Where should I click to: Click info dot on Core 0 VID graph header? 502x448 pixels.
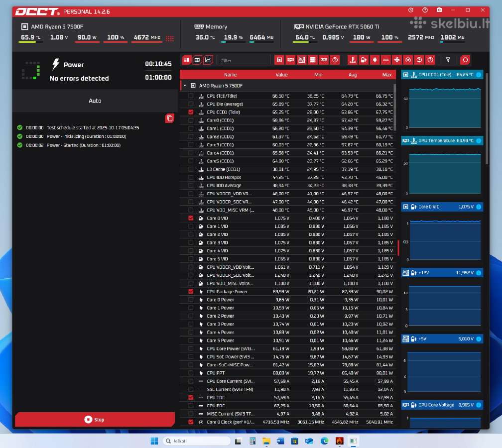pyautogui.click(x=479, y=207)
